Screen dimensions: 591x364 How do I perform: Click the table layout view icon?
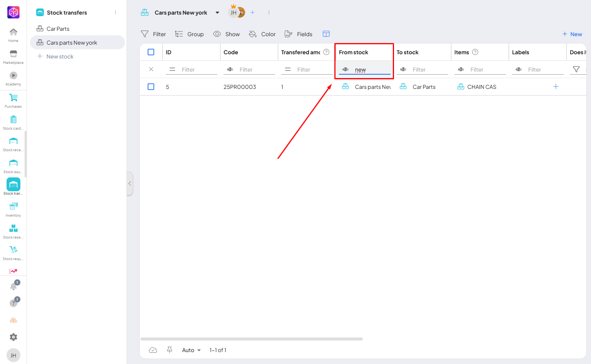(x=326, y=34)
